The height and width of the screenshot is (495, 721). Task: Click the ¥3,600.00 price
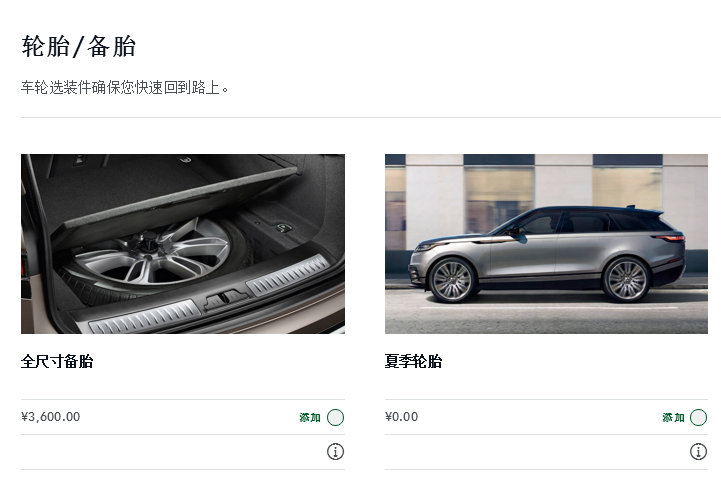[x=51, y=417]
